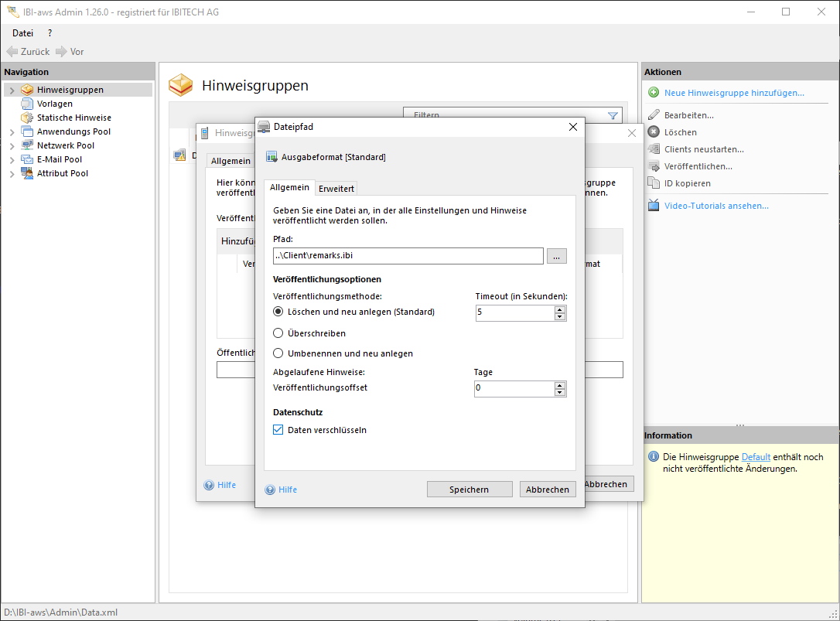Expand the Anwendungs Pool tree node
The image size is (840, 621).
tap(12, 132)
